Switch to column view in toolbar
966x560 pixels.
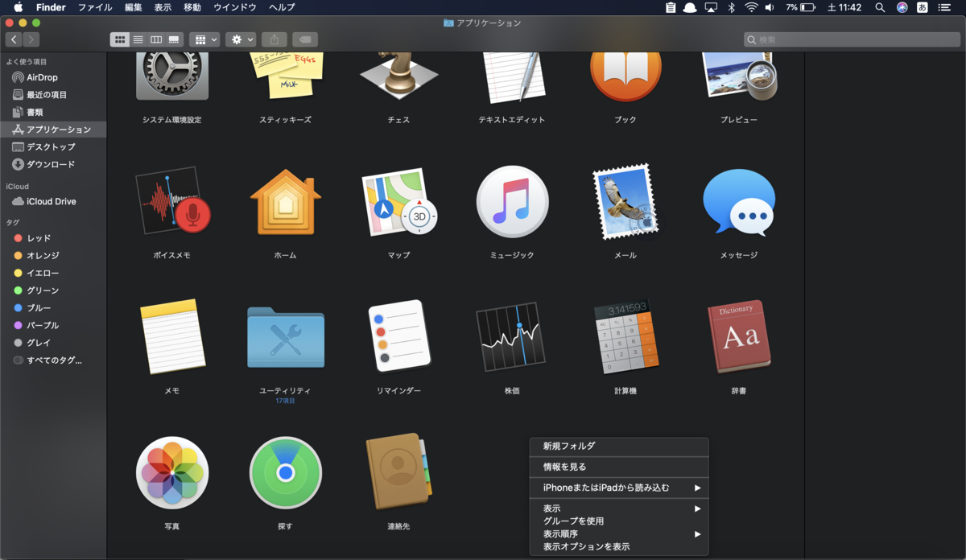tap(156, 39)
